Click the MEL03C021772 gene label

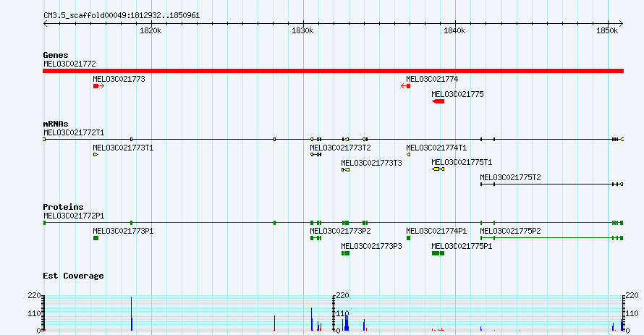click(x=69, y=64)
